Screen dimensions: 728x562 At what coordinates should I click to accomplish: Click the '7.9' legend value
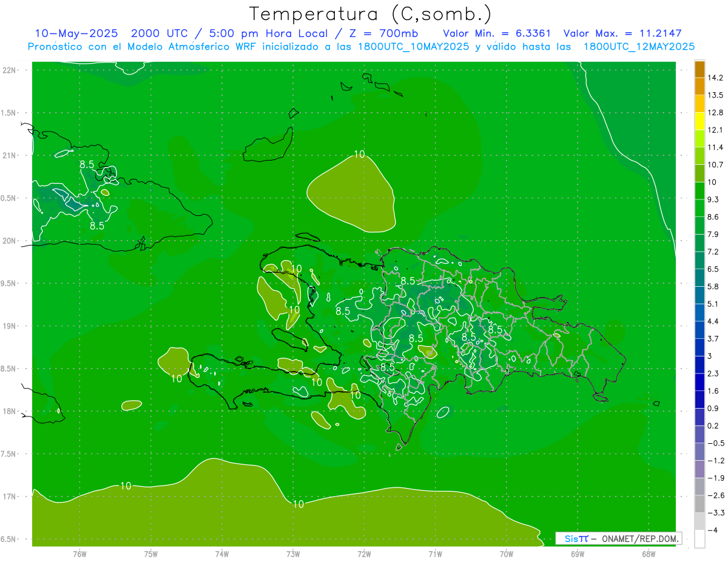point(714,235)
